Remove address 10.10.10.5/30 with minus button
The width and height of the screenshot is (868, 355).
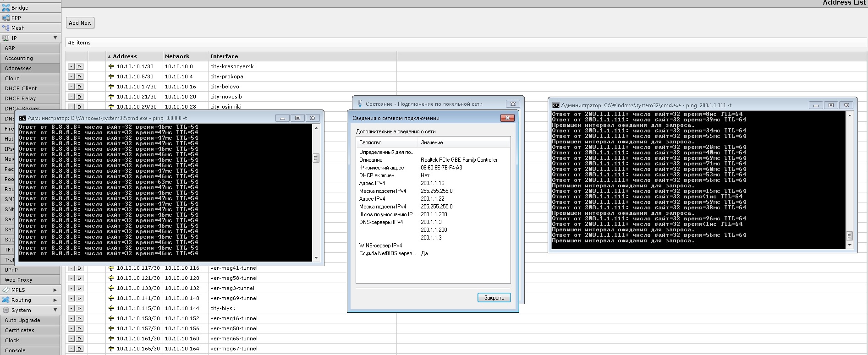click(71, 76)
